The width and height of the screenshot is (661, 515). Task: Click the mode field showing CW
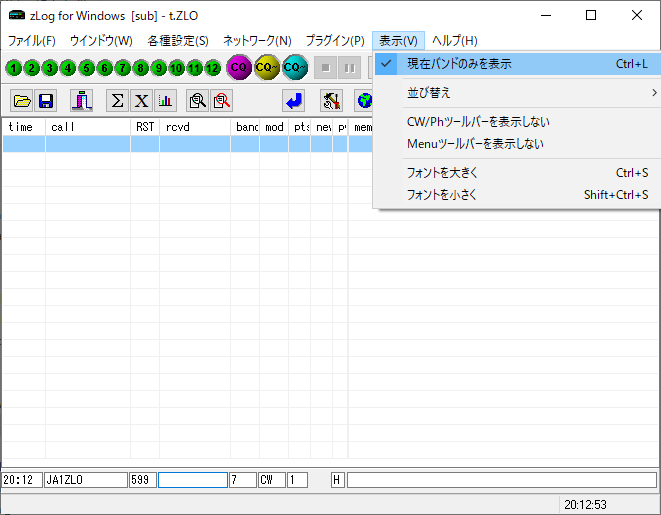[x=272, y=480]
